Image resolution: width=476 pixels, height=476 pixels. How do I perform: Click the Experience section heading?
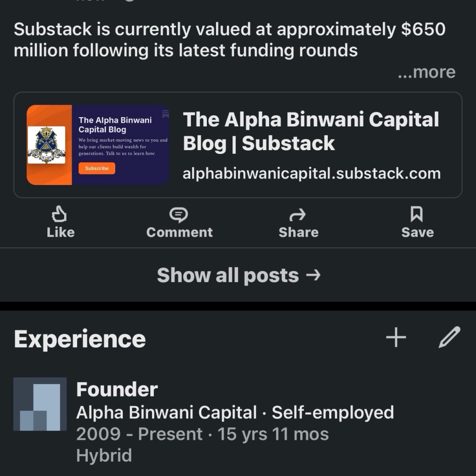coord(80,339)
